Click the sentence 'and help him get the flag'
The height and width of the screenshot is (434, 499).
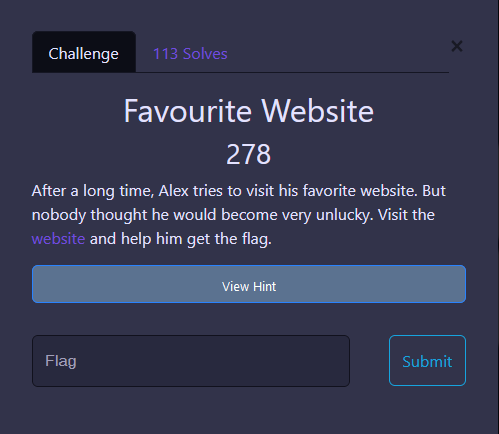[181, 239]
